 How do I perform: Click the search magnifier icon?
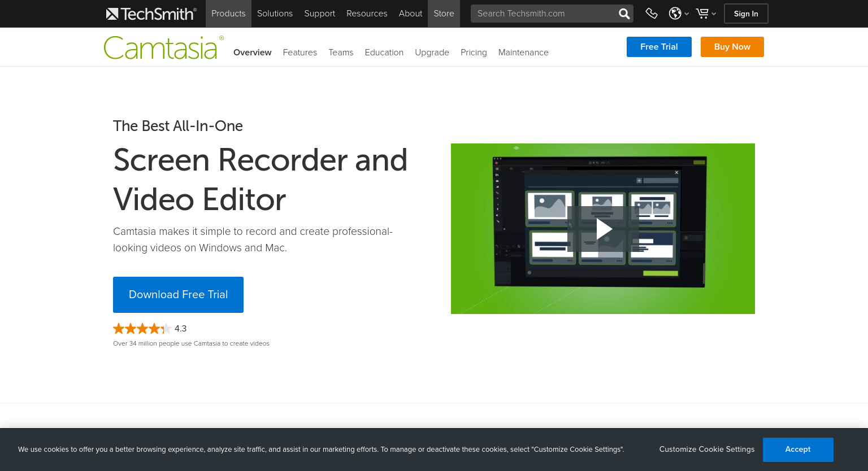(x=624, y=14)
